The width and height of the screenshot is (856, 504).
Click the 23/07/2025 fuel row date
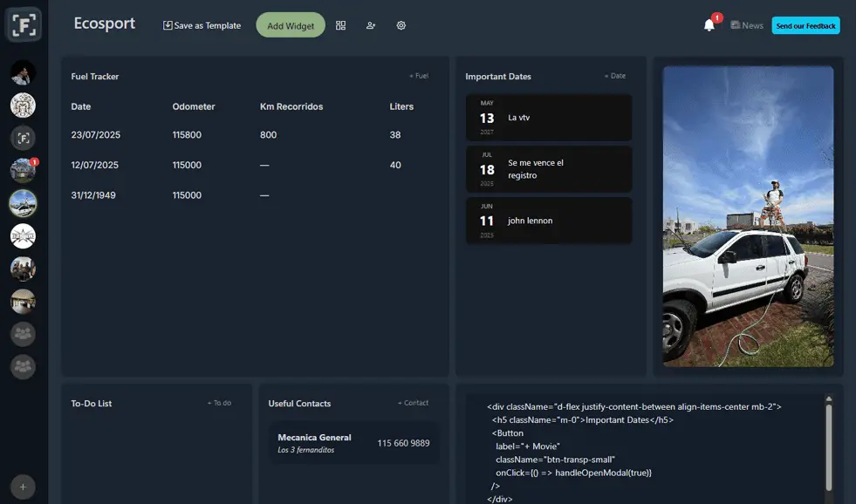(95, 135)
